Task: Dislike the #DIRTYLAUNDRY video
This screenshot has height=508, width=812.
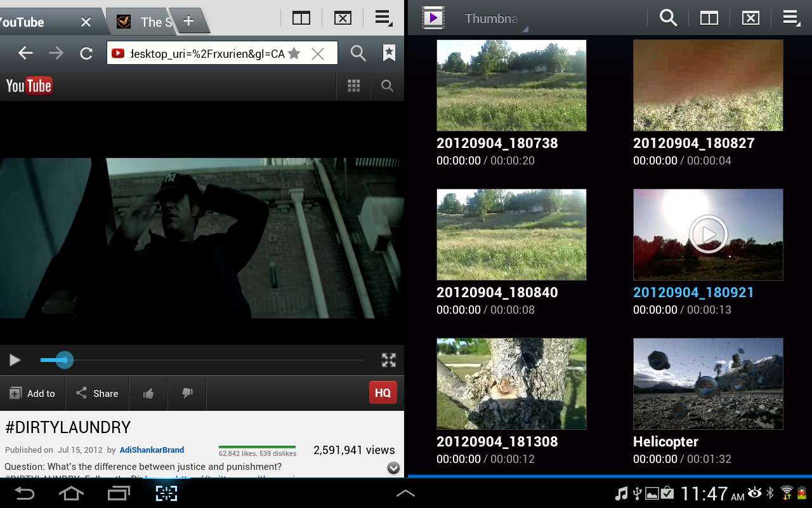Action: pos(187,394)
